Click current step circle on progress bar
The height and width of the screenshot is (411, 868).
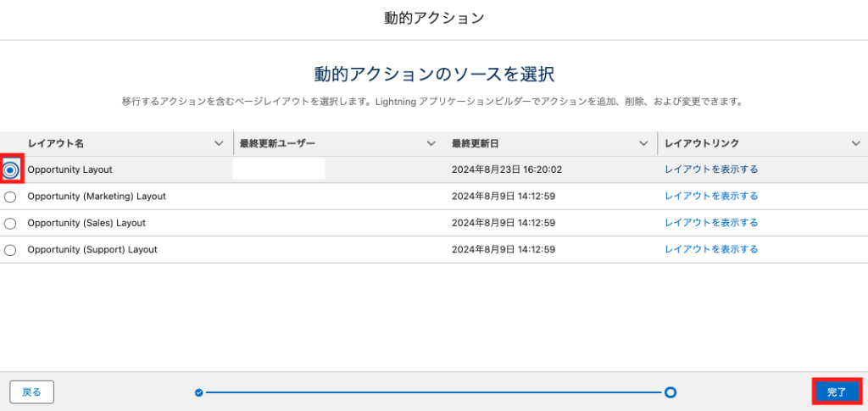tap(670, 392)
